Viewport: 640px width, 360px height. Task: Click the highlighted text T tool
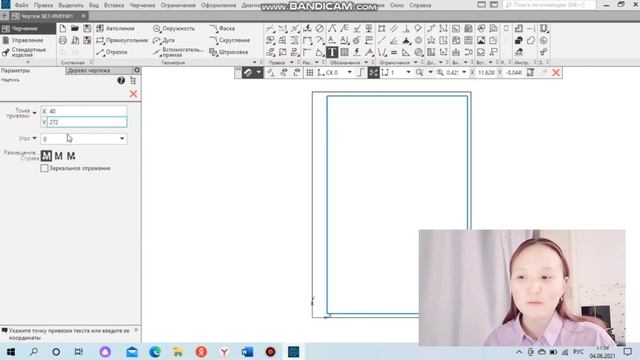point(332,52)
